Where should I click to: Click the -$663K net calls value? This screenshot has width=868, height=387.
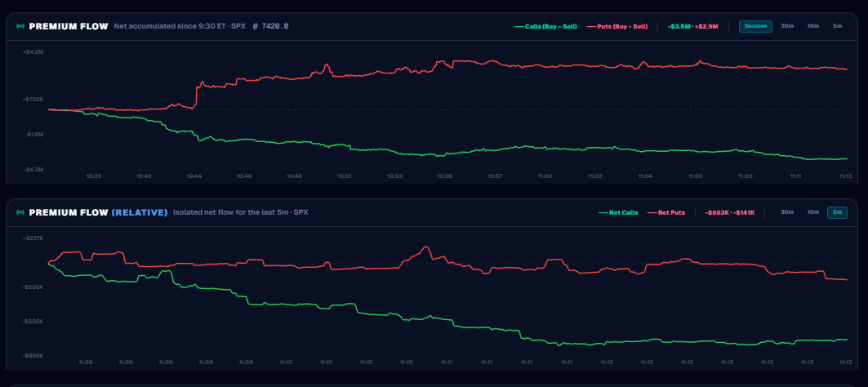(x=716, y=212)
